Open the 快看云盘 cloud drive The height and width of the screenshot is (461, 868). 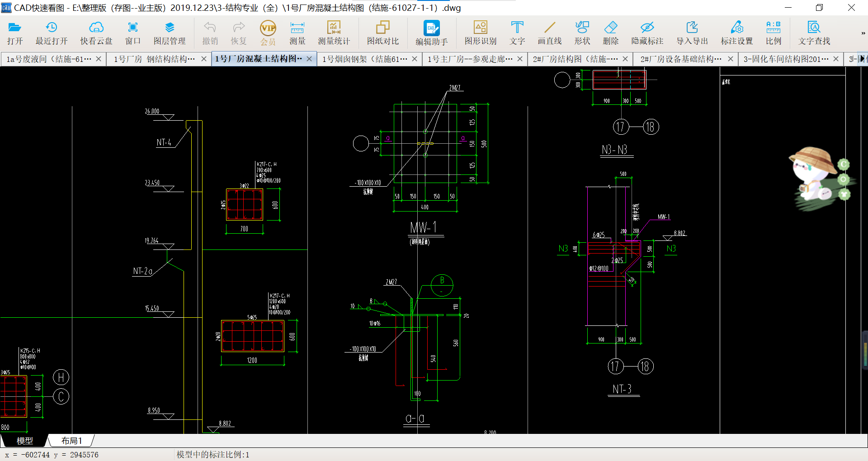click(x=96, y=33)
